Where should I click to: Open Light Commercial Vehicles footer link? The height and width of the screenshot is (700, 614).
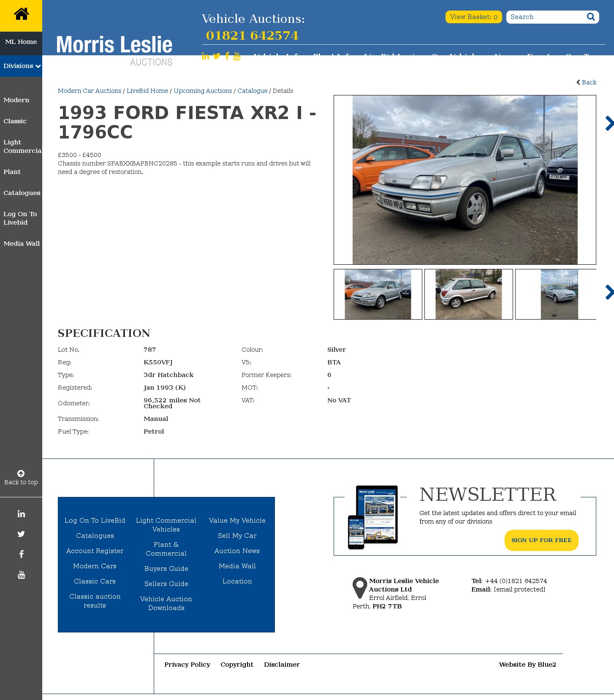(x=166, y=525)
